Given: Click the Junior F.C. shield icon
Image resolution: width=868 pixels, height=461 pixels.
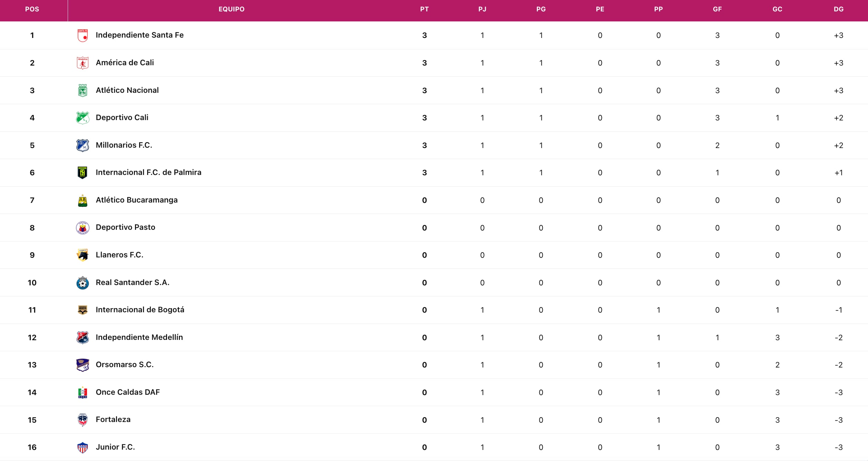Looking at the screenshot, I should click(x=83, y=447).
